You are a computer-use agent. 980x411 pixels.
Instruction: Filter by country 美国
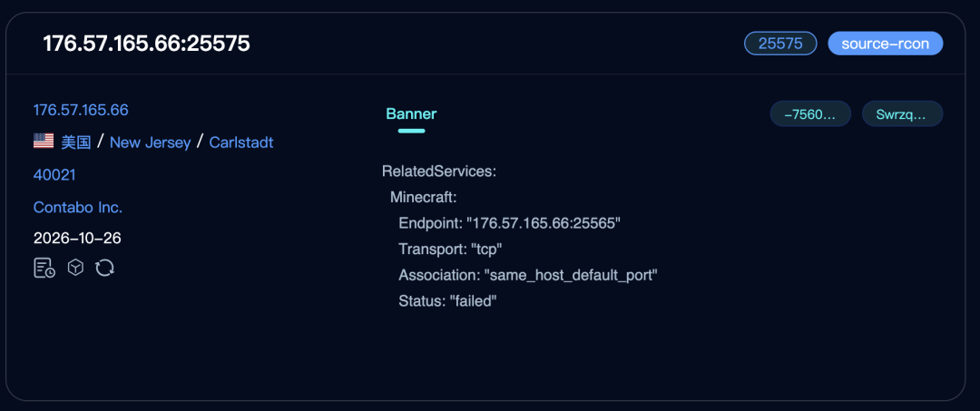(x=76, y=142)
